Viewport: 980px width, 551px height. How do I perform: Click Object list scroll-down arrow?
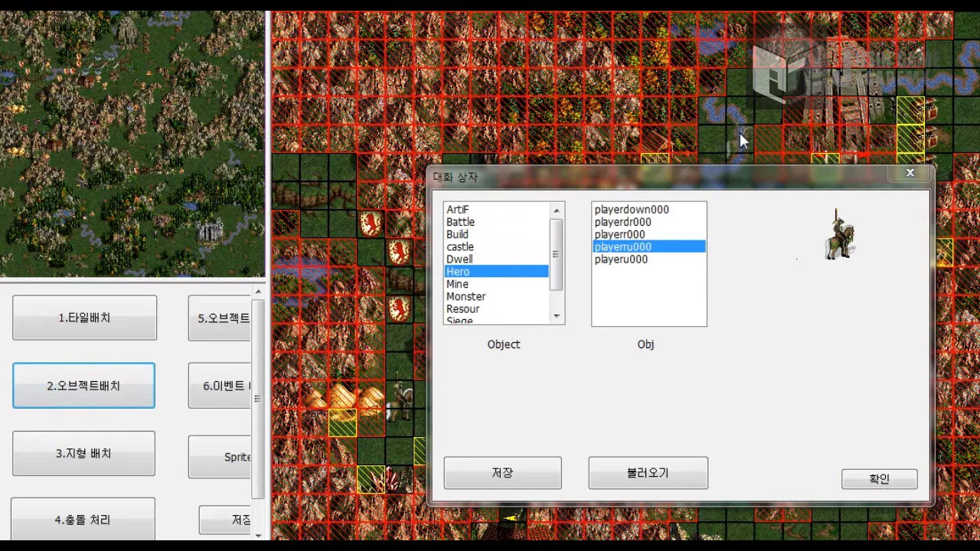[x=557, y=316]
